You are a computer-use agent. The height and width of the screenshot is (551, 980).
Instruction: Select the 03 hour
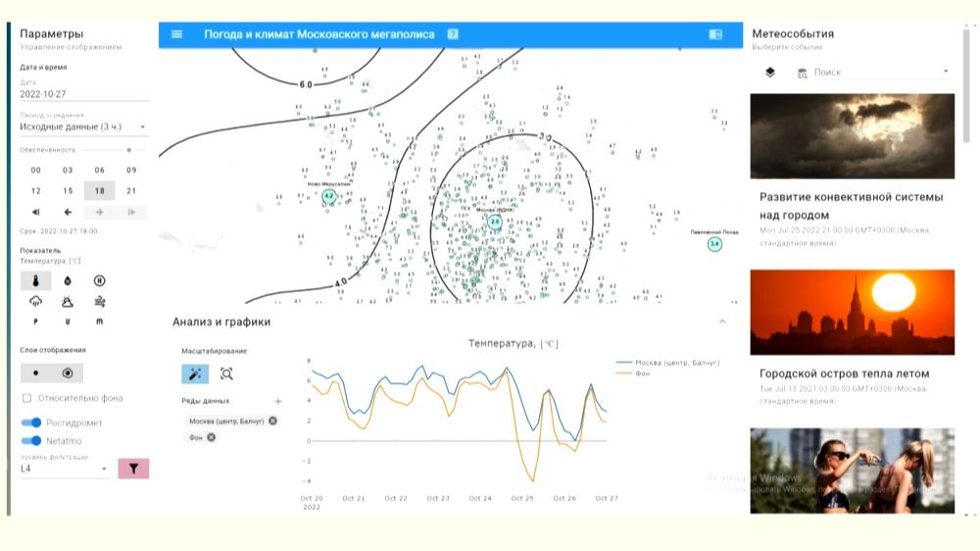point(68,171)
